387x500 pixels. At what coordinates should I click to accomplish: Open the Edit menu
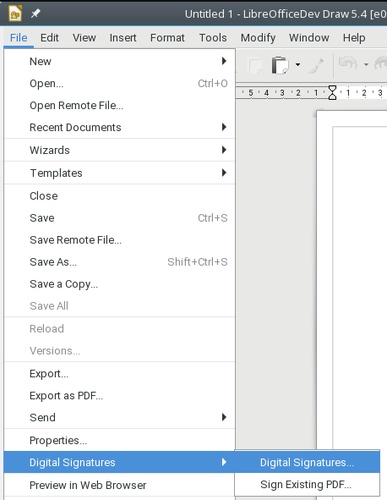(x=49, y=38)
